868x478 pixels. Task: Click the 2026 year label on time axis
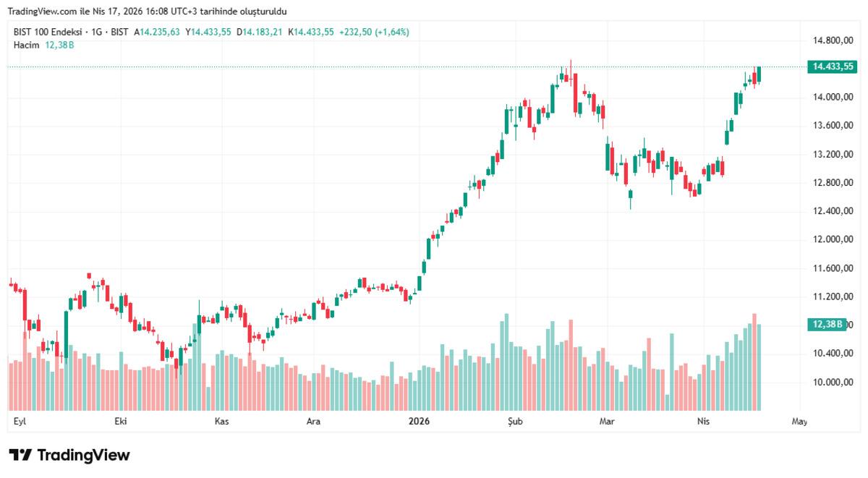pos(419,421)
